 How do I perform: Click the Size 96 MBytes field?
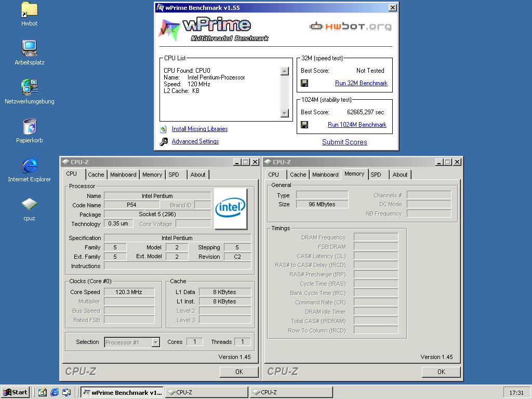pyautogui.click(x=322, y=204)
